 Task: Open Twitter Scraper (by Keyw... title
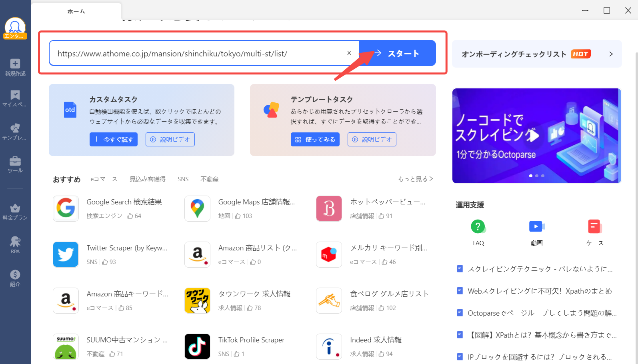[127, 248]
